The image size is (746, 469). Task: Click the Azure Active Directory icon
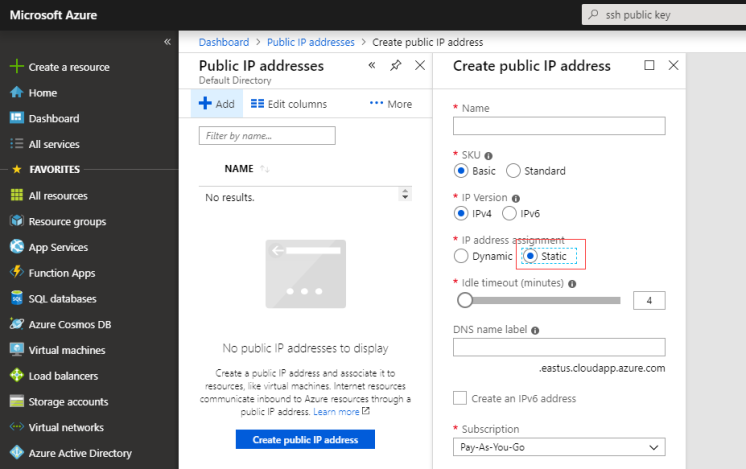coord(17,452)
